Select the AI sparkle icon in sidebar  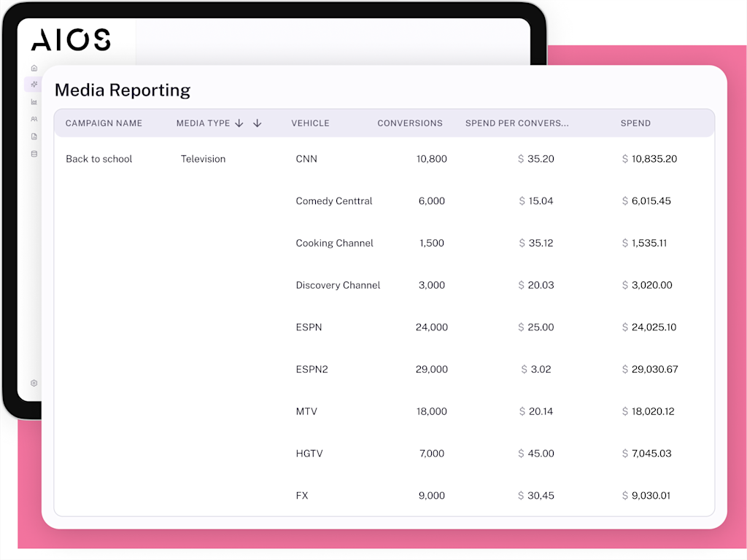(x=34, y=84)
